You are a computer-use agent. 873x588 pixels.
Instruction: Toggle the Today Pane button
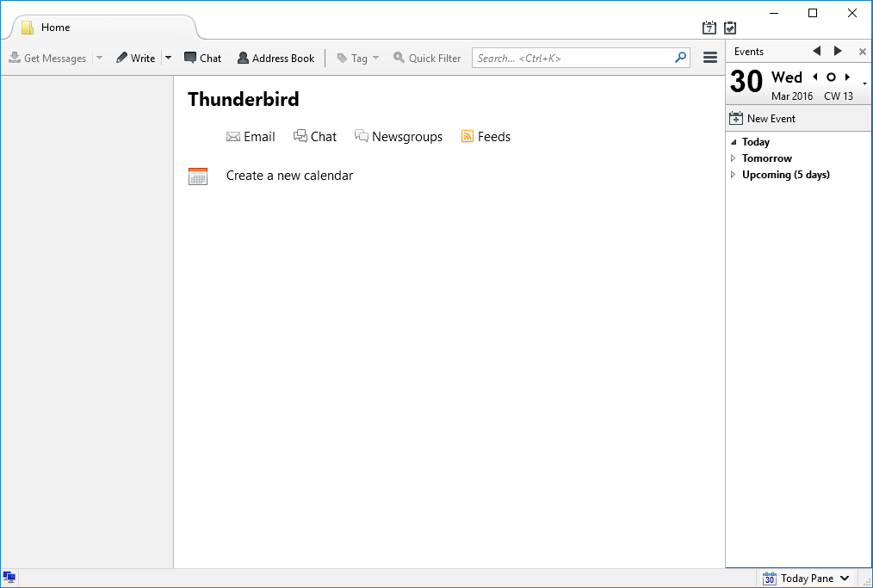pos(798,579)
